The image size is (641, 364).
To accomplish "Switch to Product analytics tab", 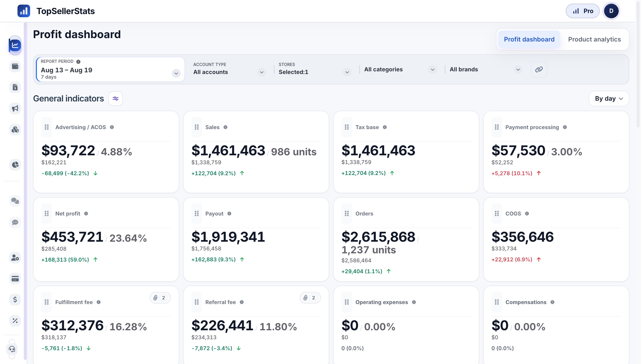I will [594, 39].
